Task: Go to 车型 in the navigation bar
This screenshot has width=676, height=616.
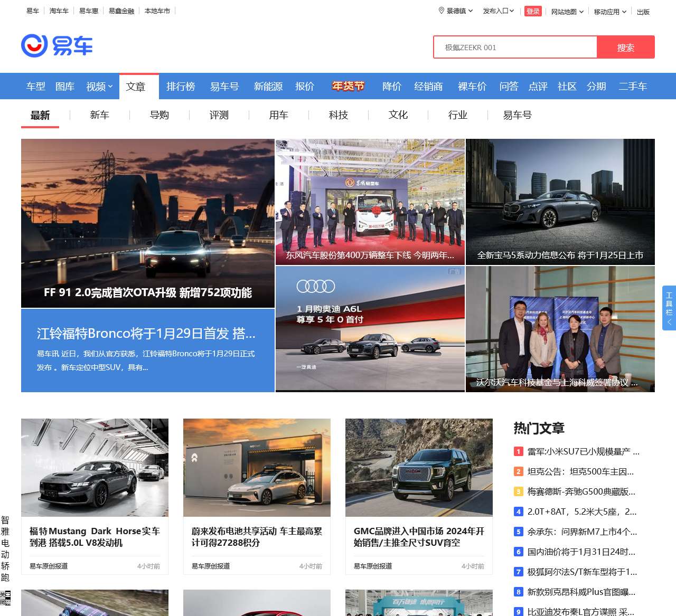Action: pos(36,86)
